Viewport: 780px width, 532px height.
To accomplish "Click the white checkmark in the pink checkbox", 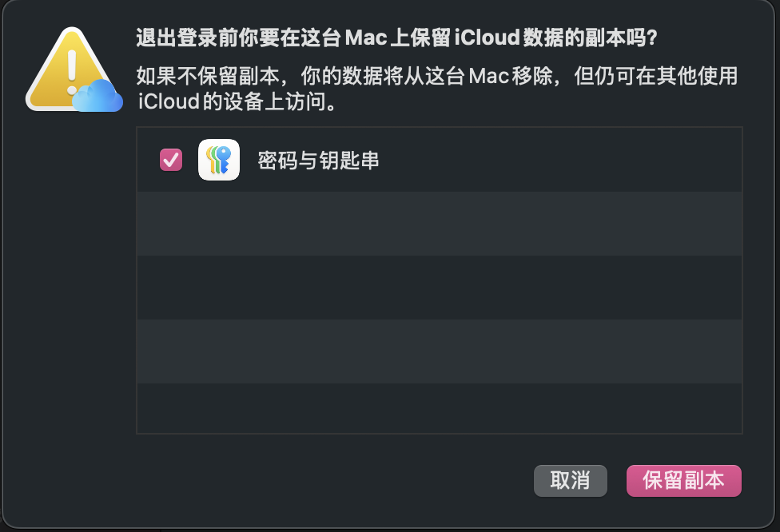I will [x=171, y=160].
